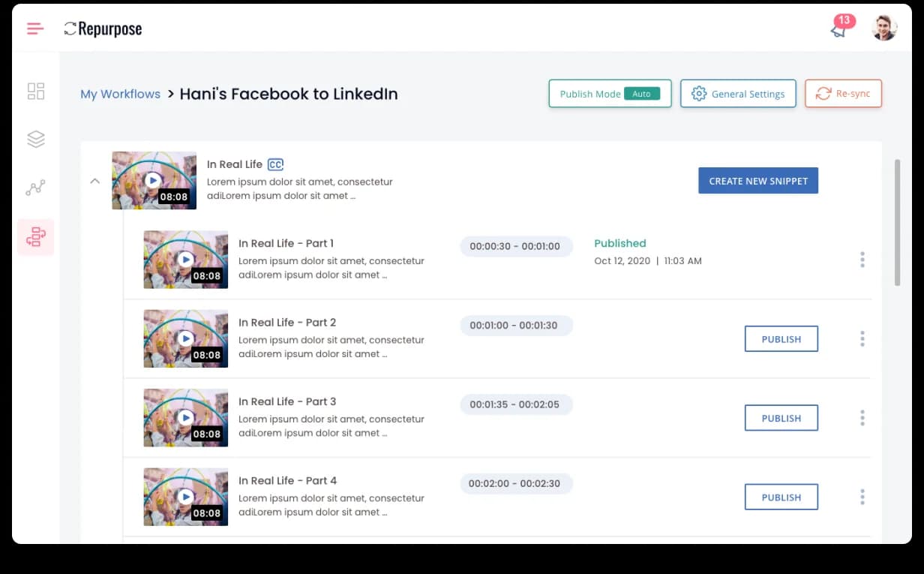This screenshot has height=574, width=924.
Task: Click Create New Snippet
Action: (x=758, y=181)
